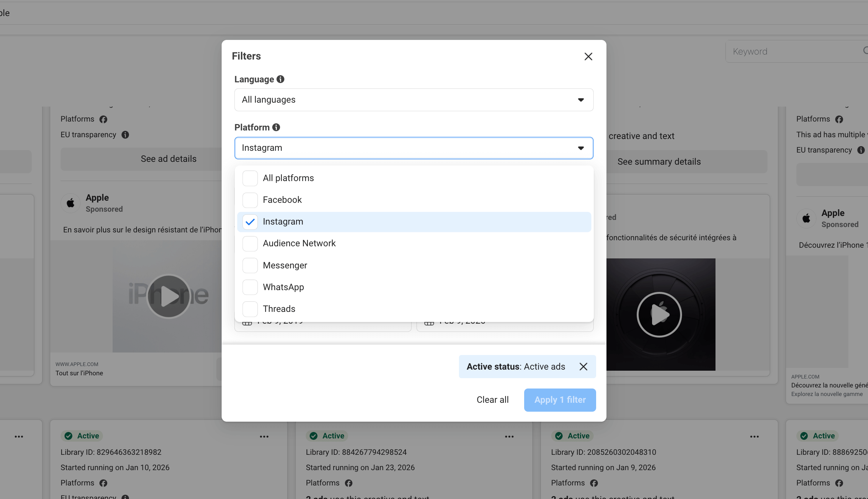This screenshot has height=499, width=868.
Task: Open options menu on Library ID 829646363218982 card
Action: (x=264, y=437)
